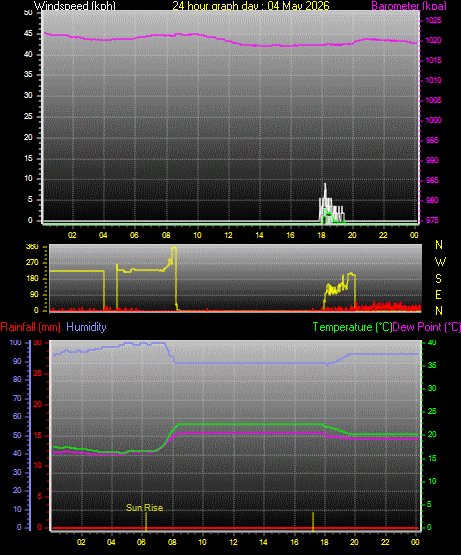Click the red "Rainfall (mm)" legend label

(30, 327)
